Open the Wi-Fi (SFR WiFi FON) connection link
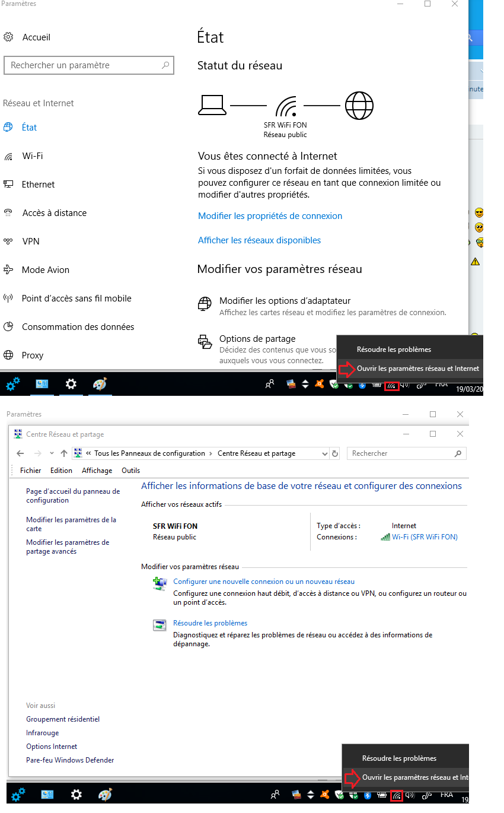Screen dimensions: 504x813 click(x=425, y=537)
